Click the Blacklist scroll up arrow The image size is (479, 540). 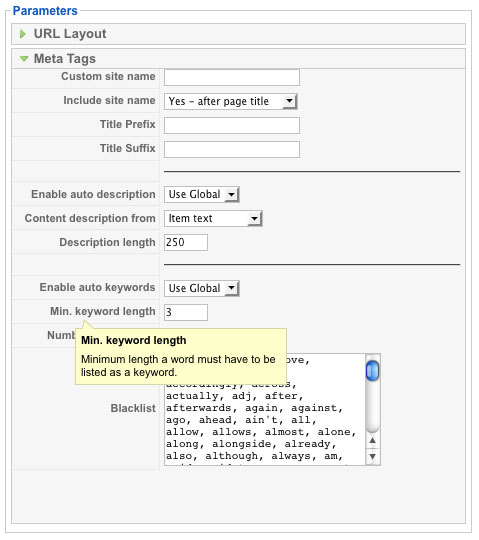[x=373, y=440]
